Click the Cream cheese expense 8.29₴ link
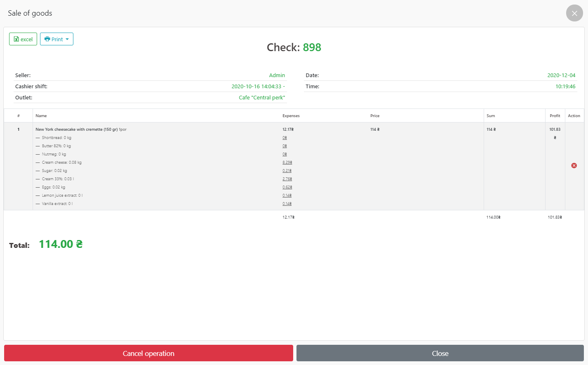This screenshot has width=588, height=365. tap(287, 162)
